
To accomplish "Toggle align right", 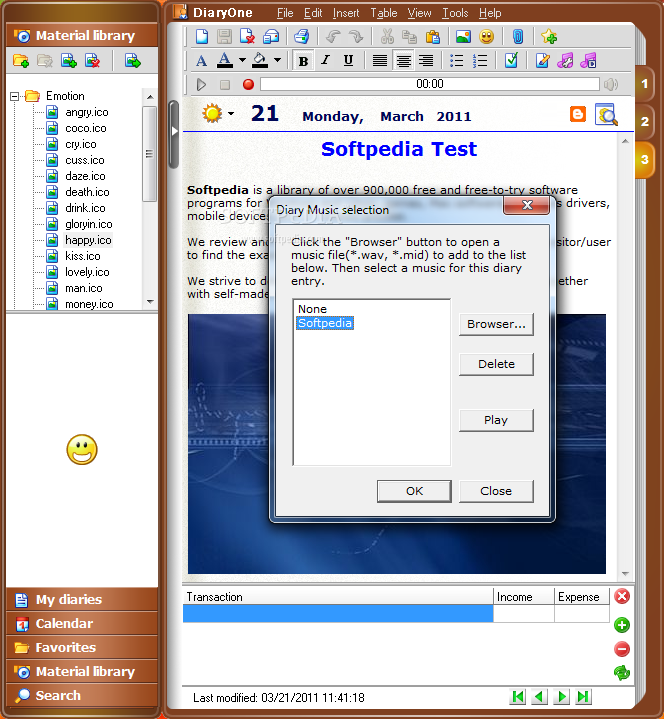I will (426, 61).
